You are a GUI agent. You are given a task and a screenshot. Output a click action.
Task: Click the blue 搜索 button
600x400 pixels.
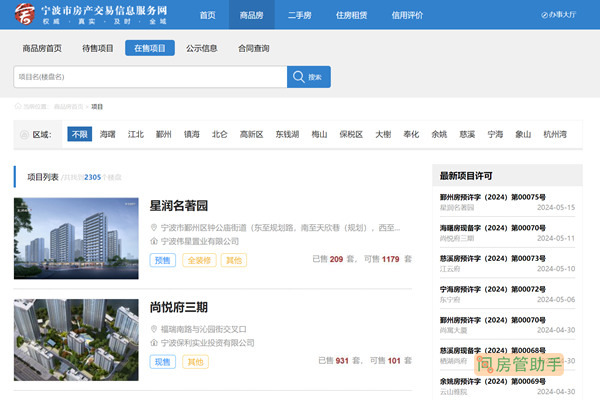(x=309, y=77)
